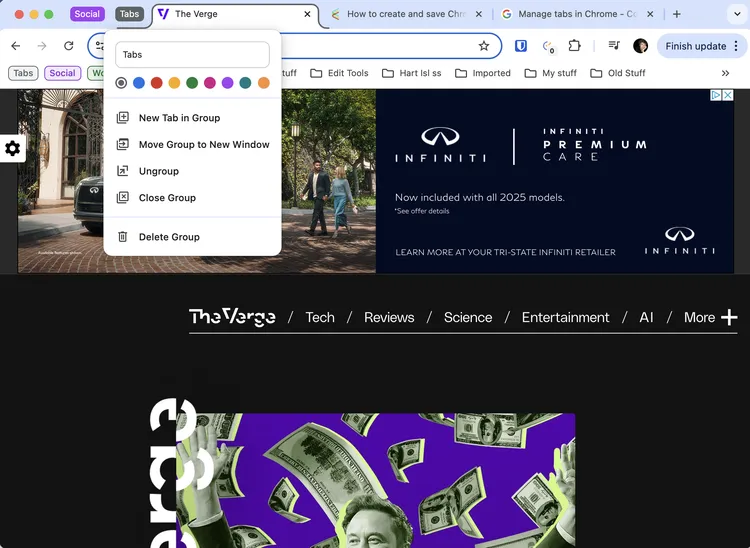Image resolution: width=750 pixels, height=548 pixels.
Task: Select Ungroup from the group menu
Action: 158,171
